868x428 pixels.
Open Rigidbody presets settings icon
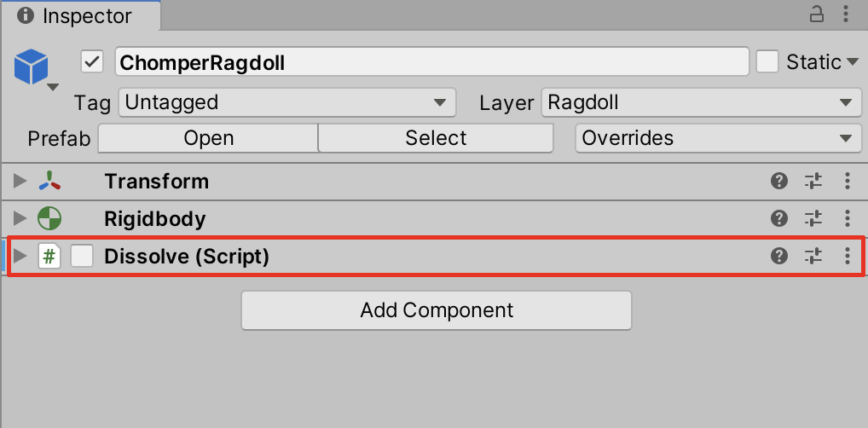(x=813, y=218)
